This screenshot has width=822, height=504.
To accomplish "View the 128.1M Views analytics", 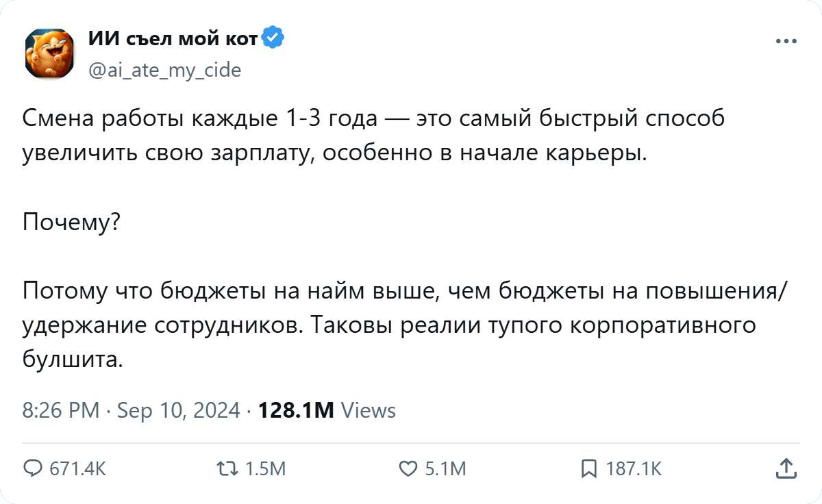I will (327, 410).
